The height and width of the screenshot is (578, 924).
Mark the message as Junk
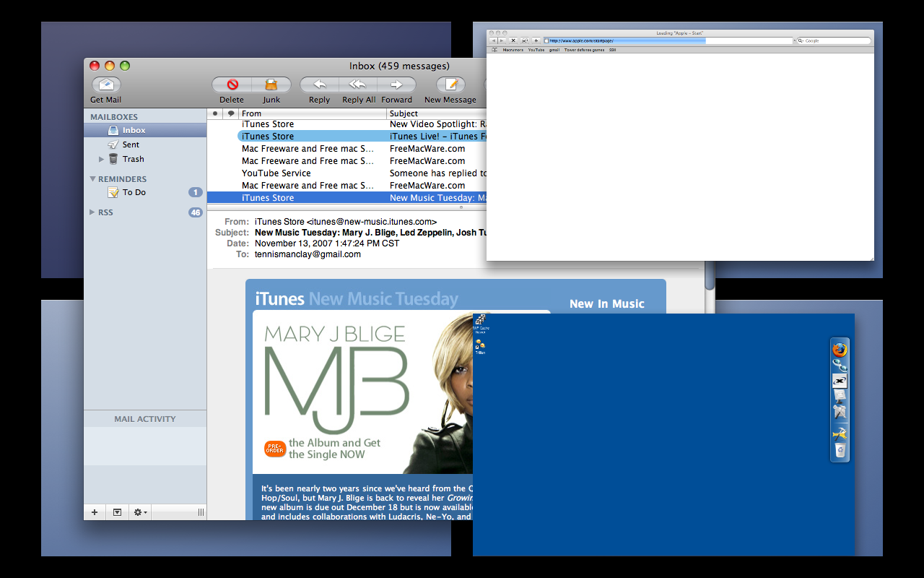(x=271, y=85)
